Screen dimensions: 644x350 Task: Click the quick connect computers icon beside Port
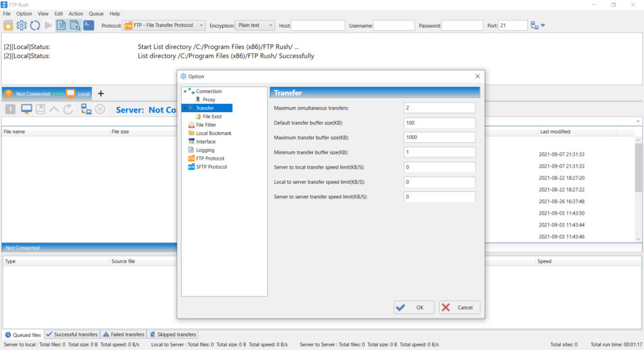(x=534, y=26)
